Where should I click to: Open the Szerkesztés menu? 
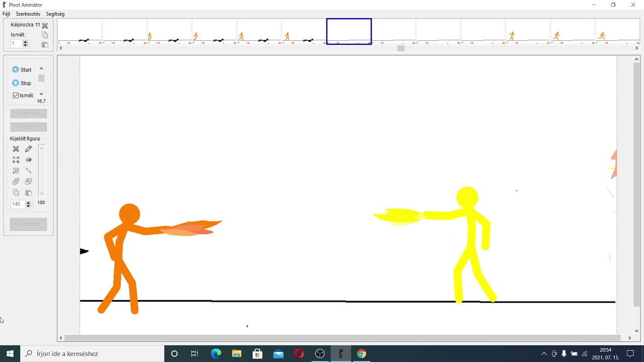click(28, 14)
